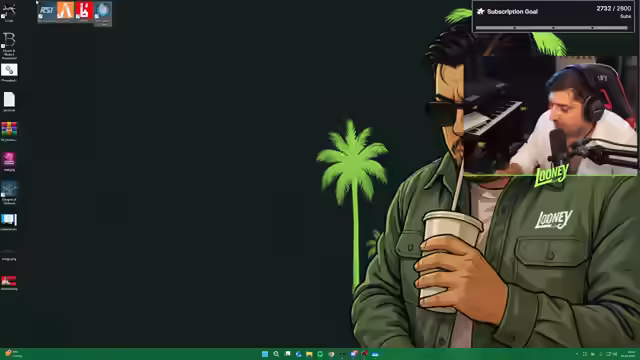Open the clock and date in the taskbar

click(629, 354)
